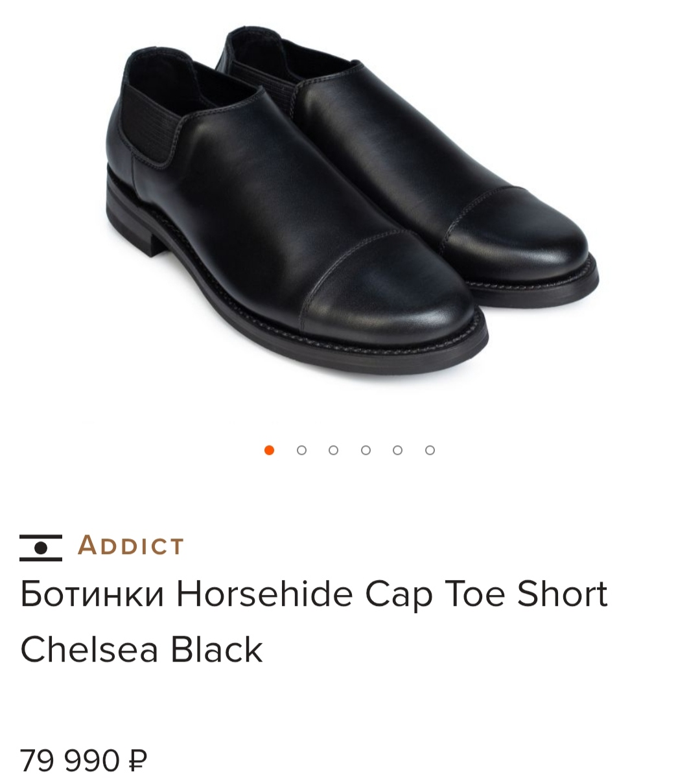Open the Addict brand page link
700x779 pixels.
pos(131,546)
